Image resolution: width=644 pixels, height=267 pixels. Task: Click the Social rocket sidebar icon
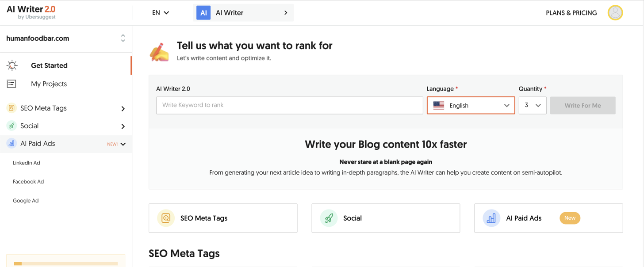(11, 126)
